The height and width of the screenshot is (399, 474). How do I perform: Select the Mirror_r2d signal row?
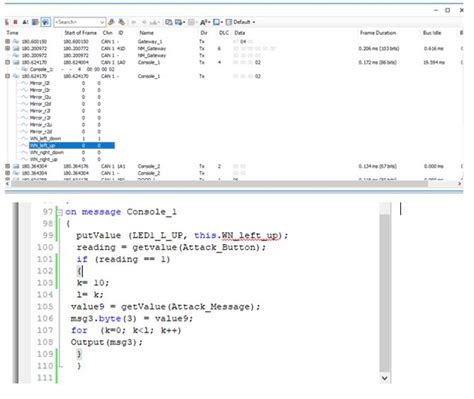(x=65, y=132)
